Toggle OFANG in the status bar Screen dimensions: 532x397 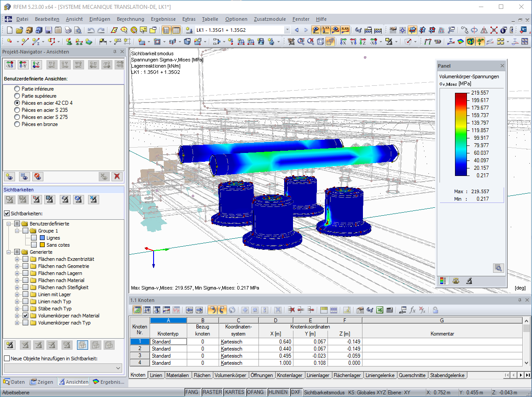[256, 392]
